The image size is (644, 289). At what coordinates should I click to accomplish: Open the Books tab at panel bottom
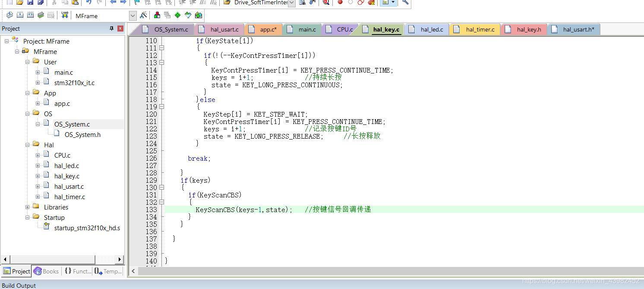coord(46,271)
